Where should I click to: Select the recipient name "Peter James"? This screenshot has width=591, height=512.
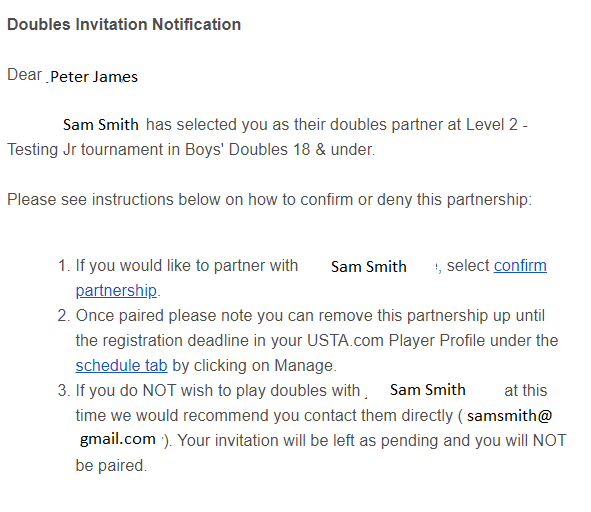tap(94, 77)
